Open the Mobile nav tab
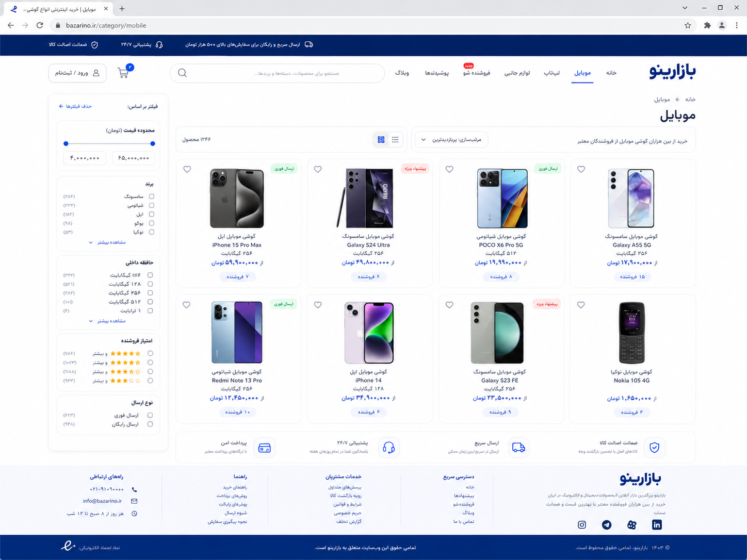This screenshot has width=747, height=560. (x=582, y=73)
